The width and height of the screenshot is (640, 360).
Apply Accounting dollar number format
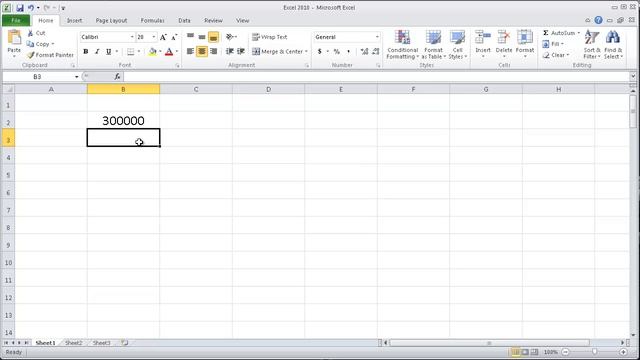pos(320,51)
